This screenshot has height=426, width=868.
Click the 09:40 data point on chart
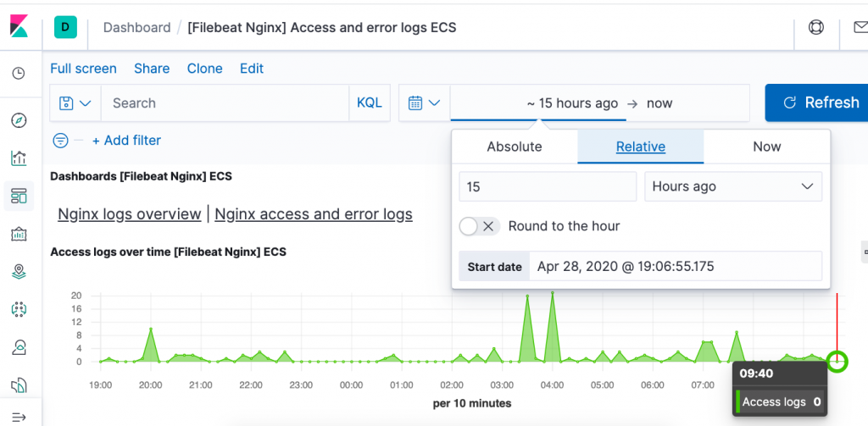click(837, 362)
